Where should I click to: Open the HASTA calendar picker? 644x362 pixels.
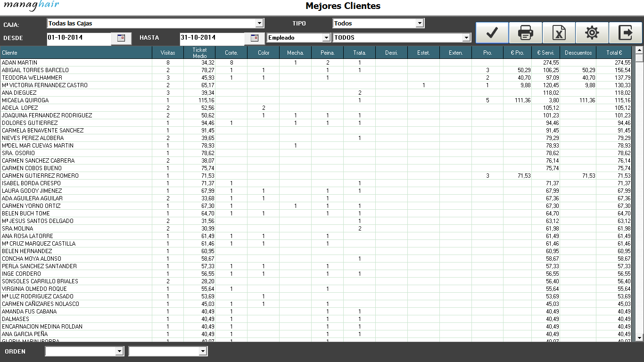[255, 38]
